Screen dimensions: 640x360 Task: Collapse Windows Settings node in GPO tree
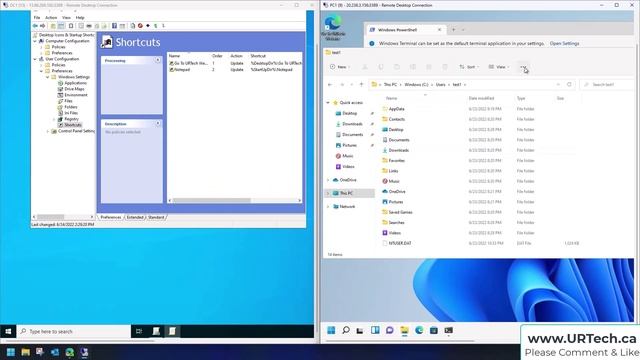click(x=48, y=77)
